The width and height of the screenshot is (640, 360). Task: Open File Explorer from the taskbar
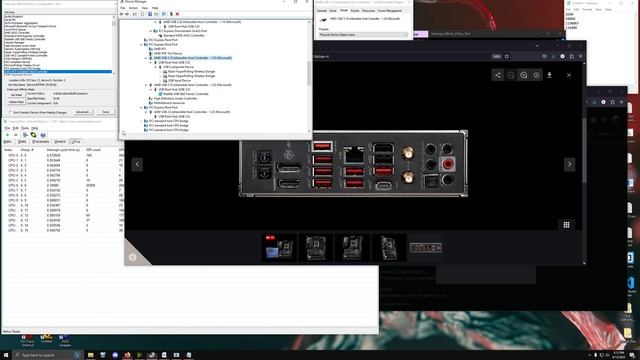[x=91, y=355]
